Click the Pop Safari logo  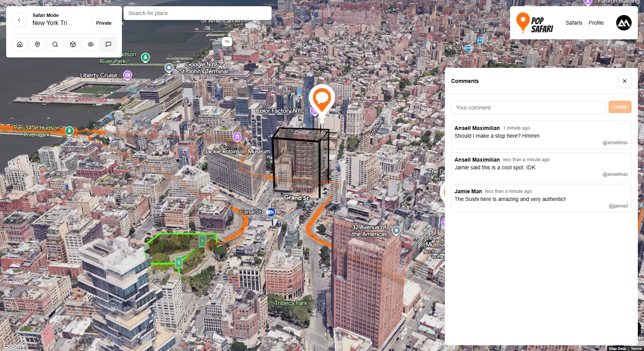click(x=535, y=23)
